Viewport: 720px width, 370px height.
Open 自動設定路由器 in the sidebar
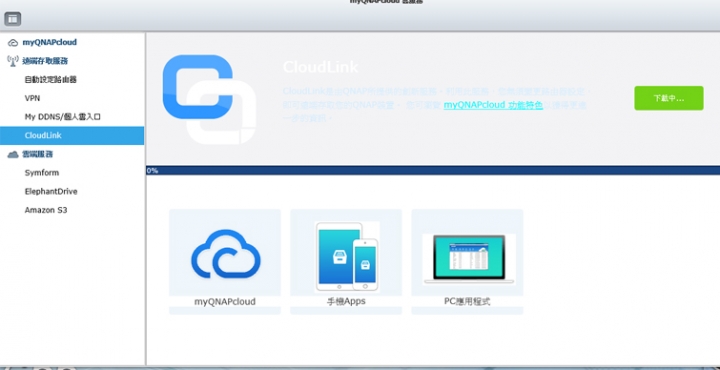click(51, 79)
